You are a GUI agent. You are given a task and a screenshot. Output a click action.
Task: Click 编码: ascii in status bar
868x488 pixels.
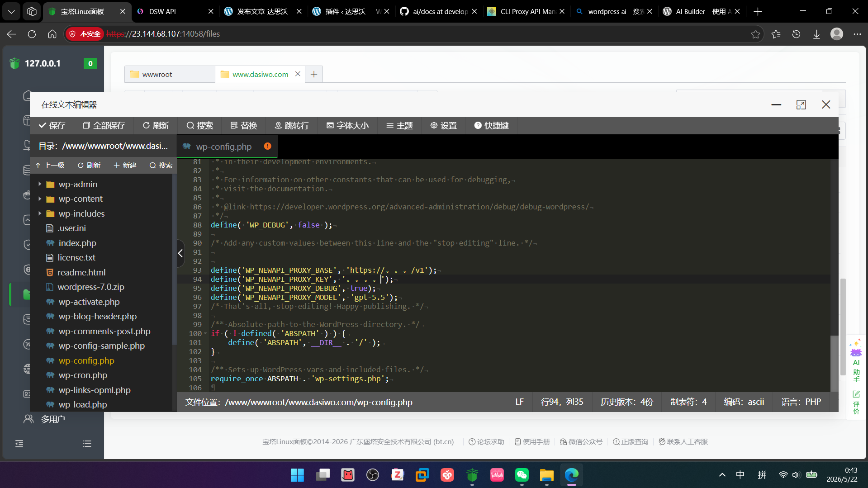(x=744, y=402)
